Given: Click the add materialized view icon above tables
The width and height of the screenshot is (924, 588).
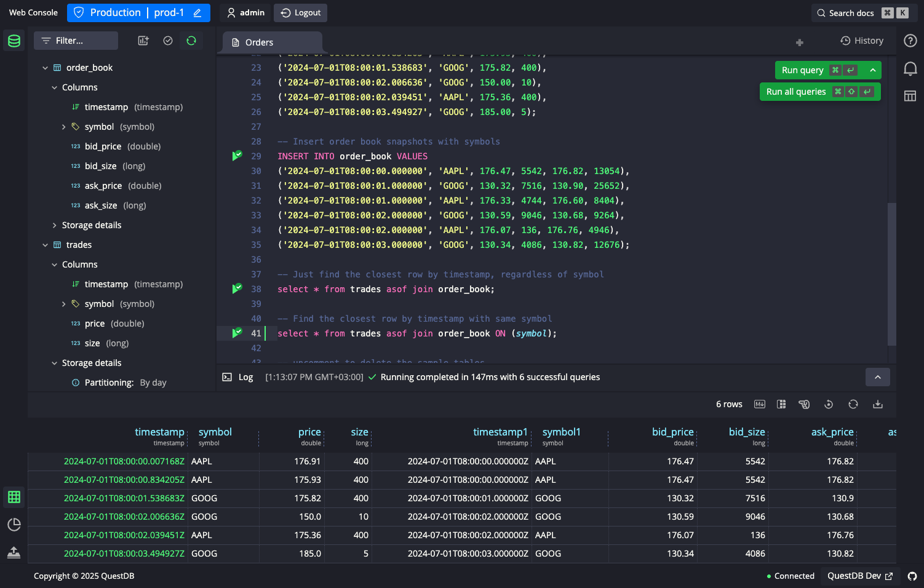Looking at the screenshot, I should [x=143, y=40].
